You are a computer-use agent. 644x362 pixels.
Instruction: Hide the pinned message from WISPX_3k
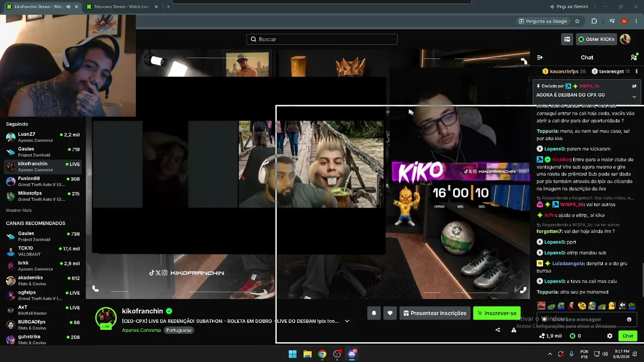tap(634, 86)
